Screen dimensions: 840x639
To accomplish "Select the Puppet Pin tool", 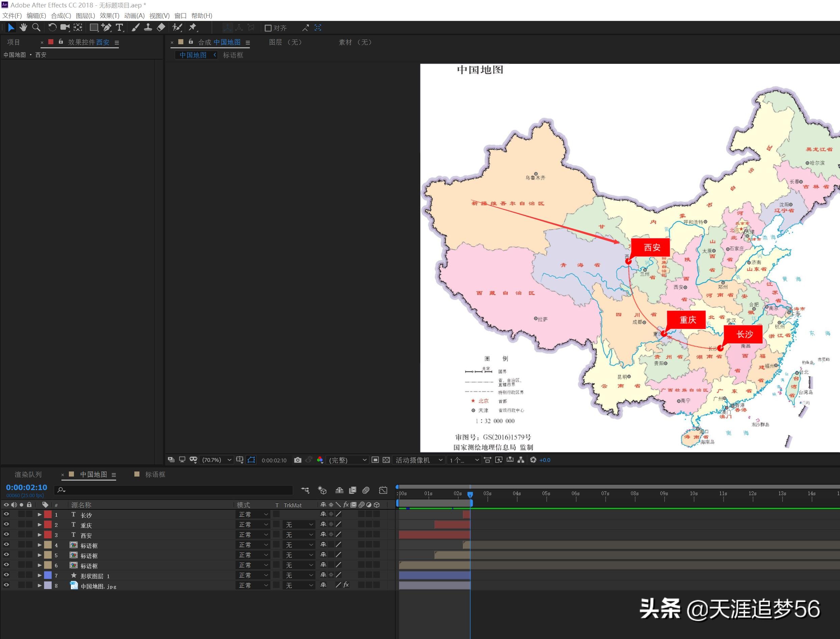I will pos(193,27).
